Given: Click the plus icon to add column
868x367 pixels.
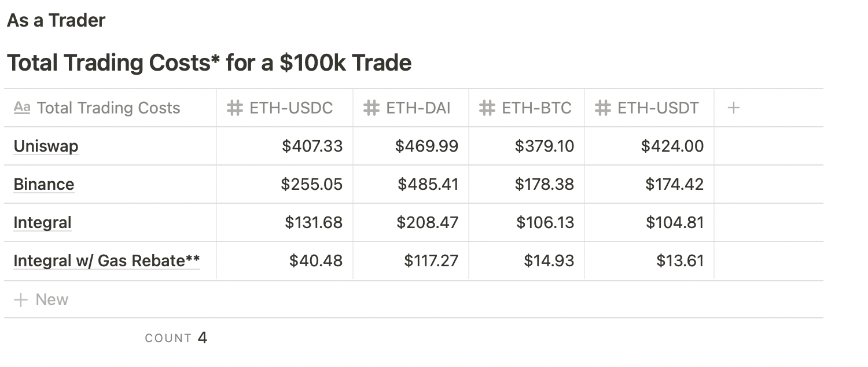Looking at the screenshot, I should pos(733,108).
